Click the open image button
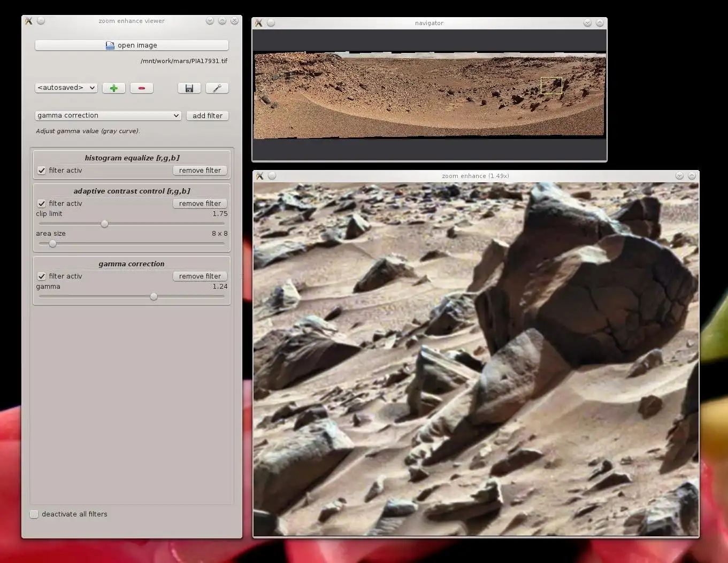Screen dimensions: 728x563 coord(132,45)
